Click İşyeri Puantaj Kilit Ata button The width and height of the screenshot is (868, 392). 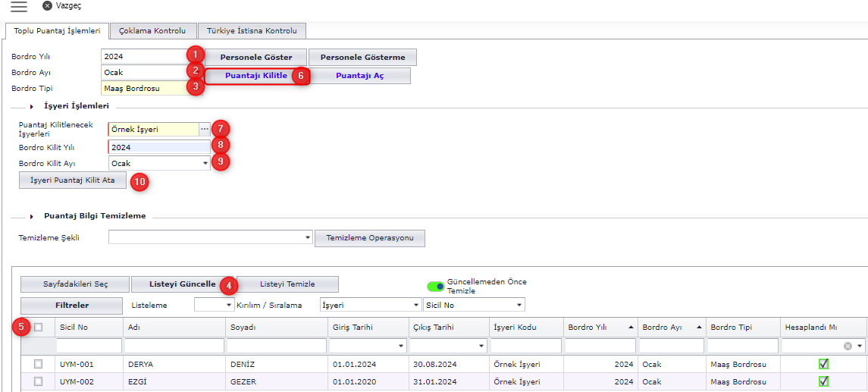(x=73, y=180)
